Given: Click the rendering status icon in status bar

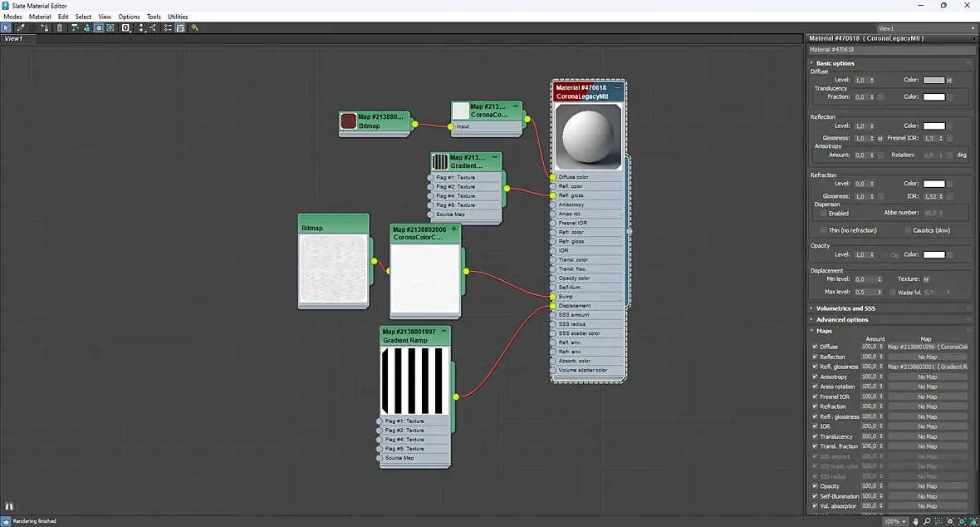Looking at the screenshot, I should click(7, 521).
